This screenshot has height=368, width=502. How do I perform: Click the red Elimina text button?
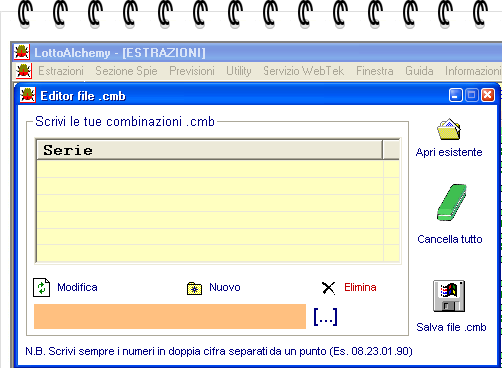click(x=360, y=287)
